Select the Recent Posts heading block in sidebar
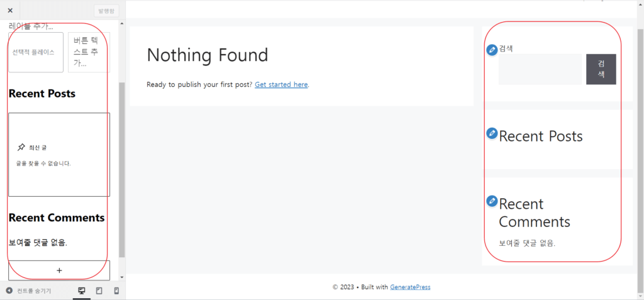Image resolution: width=644 pixels, height=300 pixels. [42, 94]
